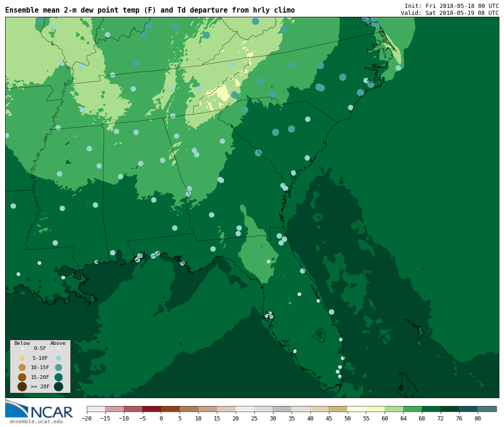The height and width of the screenshot is (427, 504).
Task: Click the pale yellow swatch between 50 and 55
Action: (x=357, y=409)
